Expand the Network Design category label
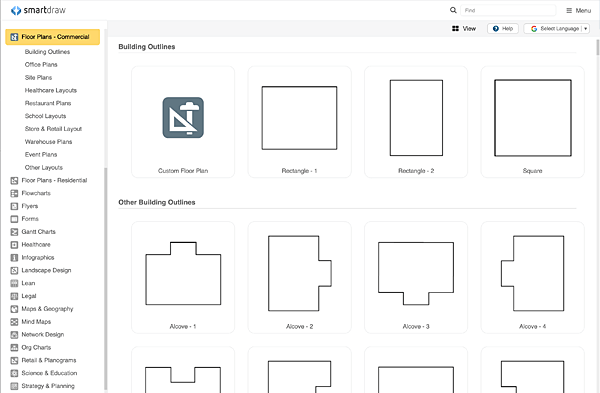This screenshot has height=393, width=600. pos(42,334)
